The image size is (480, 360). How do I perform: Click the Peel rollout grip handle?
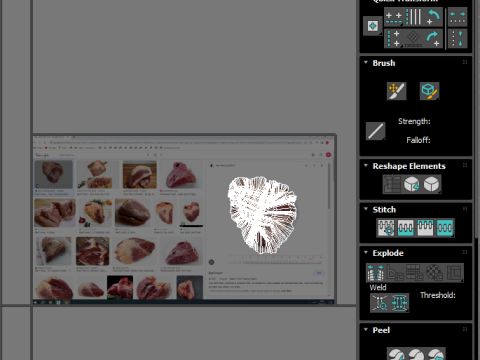point(465,329)
